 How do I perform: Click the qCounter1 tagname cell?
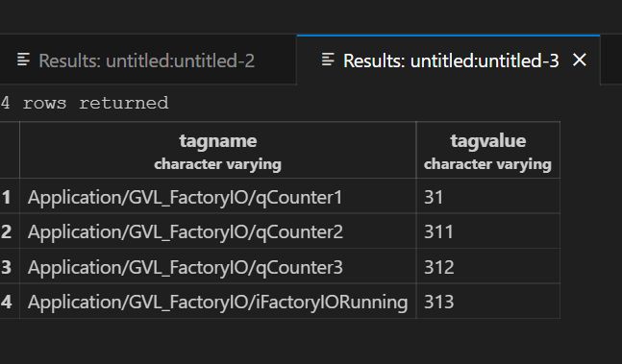[218, 196]
